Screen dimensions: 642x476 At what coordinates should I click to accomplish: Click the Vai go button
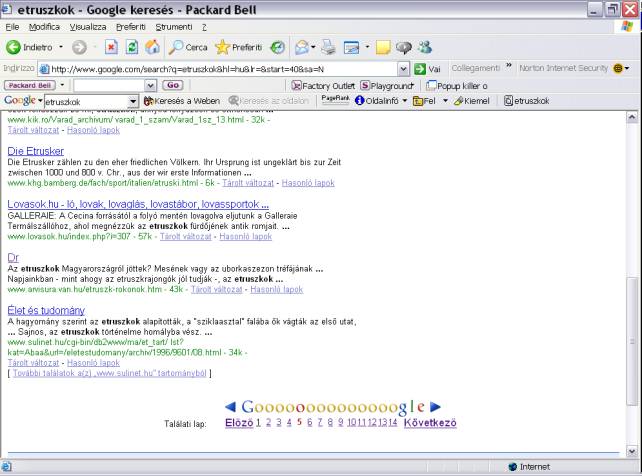tap(427, 69)
